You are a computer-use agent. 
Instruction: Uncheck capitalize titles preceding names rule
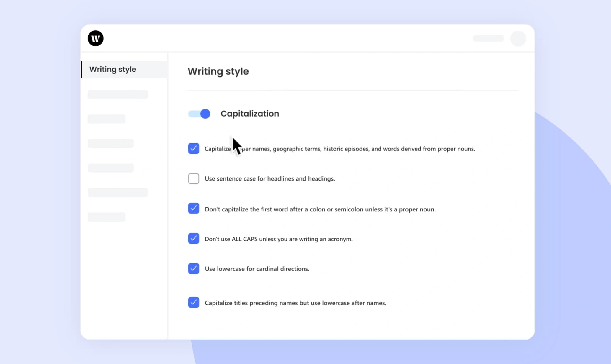pyautogui.click(x=194, y=302)
